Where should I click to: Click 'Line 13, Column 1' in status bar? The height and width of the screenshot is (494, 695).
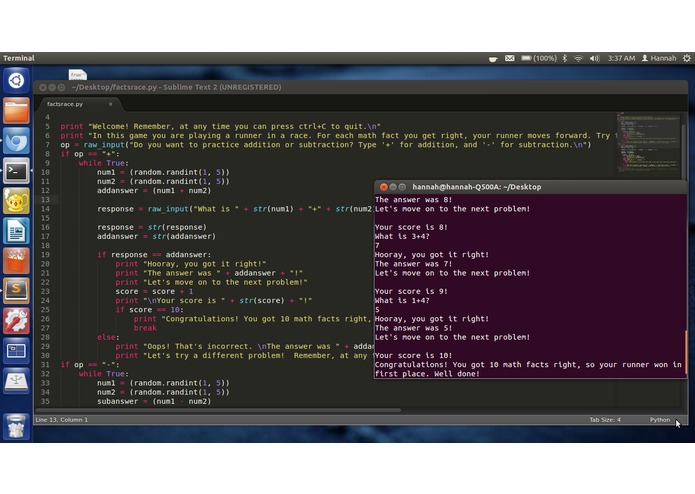pos(62,420)
